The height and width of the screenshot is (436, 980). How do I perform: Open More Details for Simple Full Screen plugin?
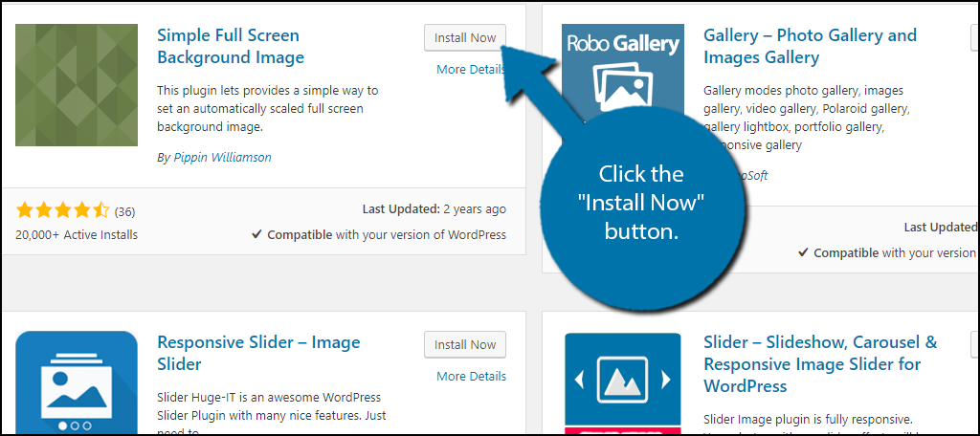click(x=471, y=69)
